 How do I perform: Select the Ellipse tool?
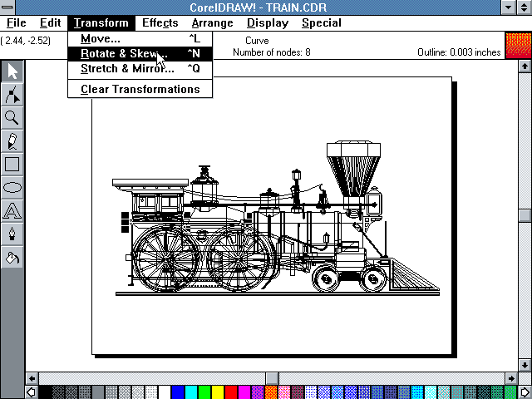(12, 188)
